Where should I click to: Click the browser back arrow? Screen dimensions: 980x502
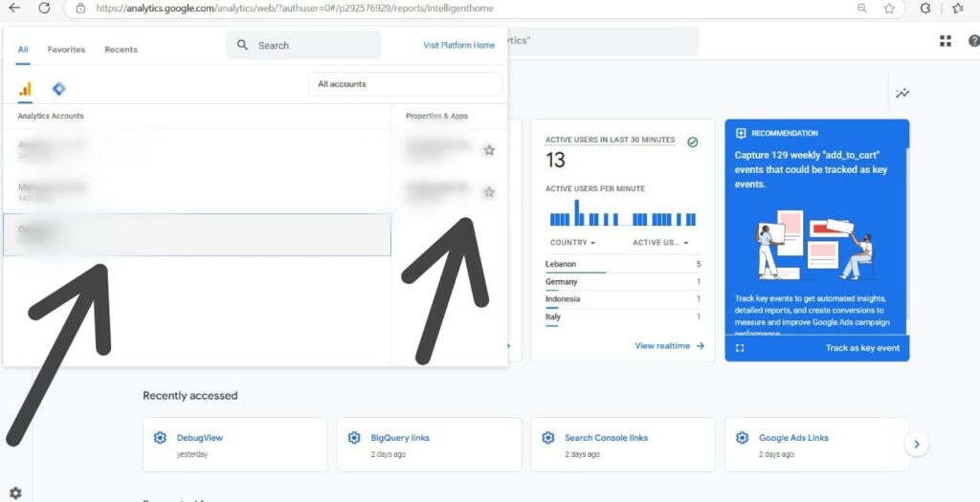pyautogui.click(x=13, y=8)
